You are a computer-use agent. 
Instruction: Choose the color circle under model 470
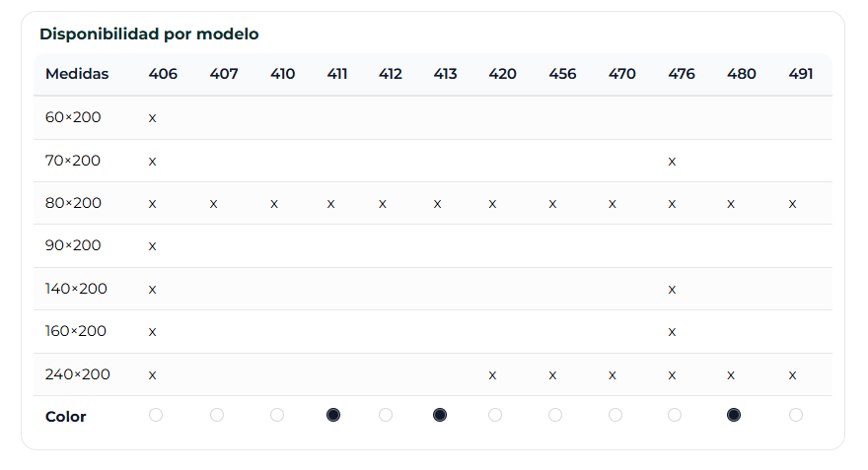[615, 415]
